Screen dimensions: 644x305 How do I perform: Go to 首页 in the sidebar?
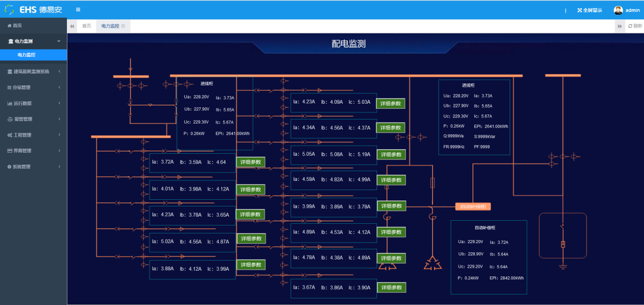point(17,26)
